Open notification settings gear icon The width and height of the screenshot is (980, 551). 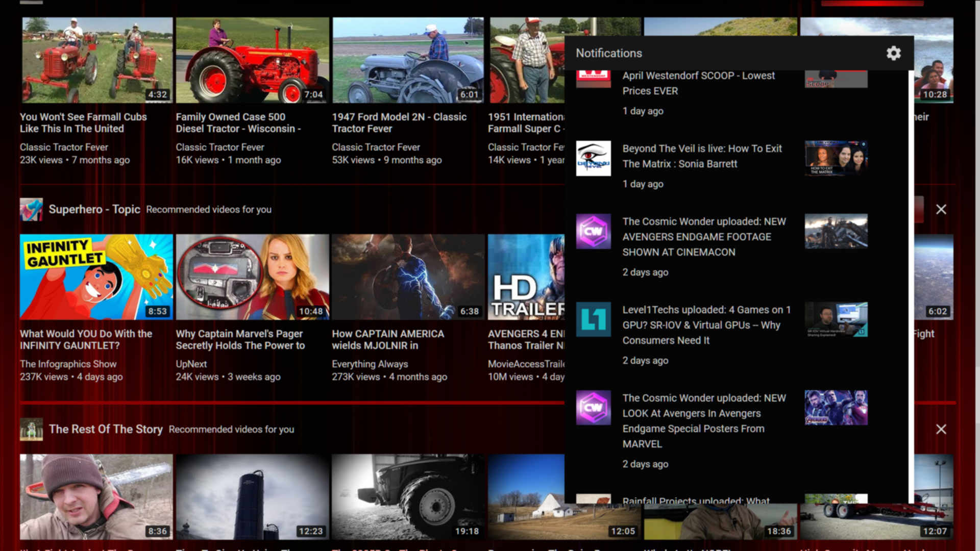click(x=893, y=53)
